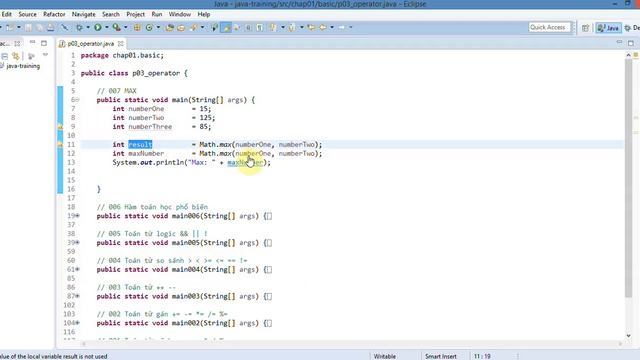Open the Navigate menu
Screen dimensions: 640x360
(x=84, y=14)
